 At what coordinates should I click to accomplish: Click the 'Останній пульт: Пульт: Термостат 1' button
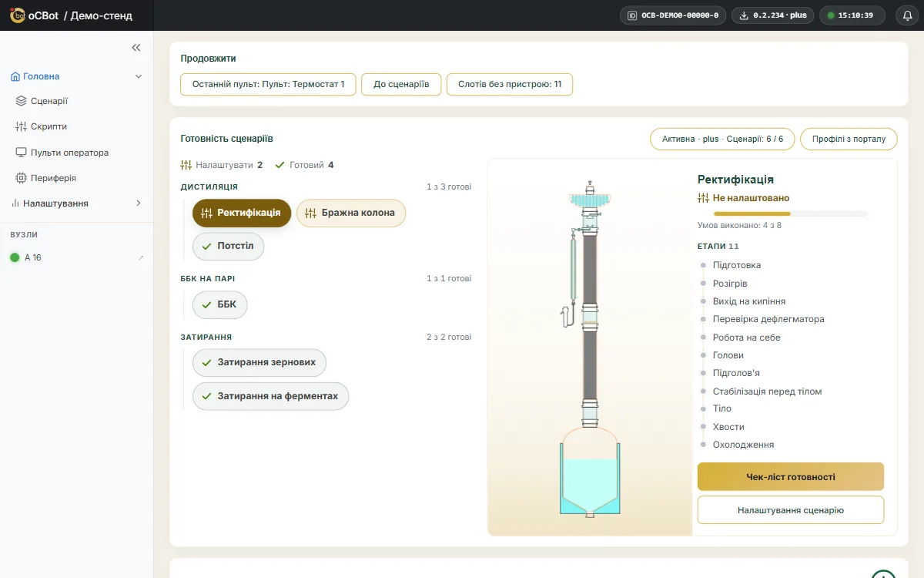[268, 84]
